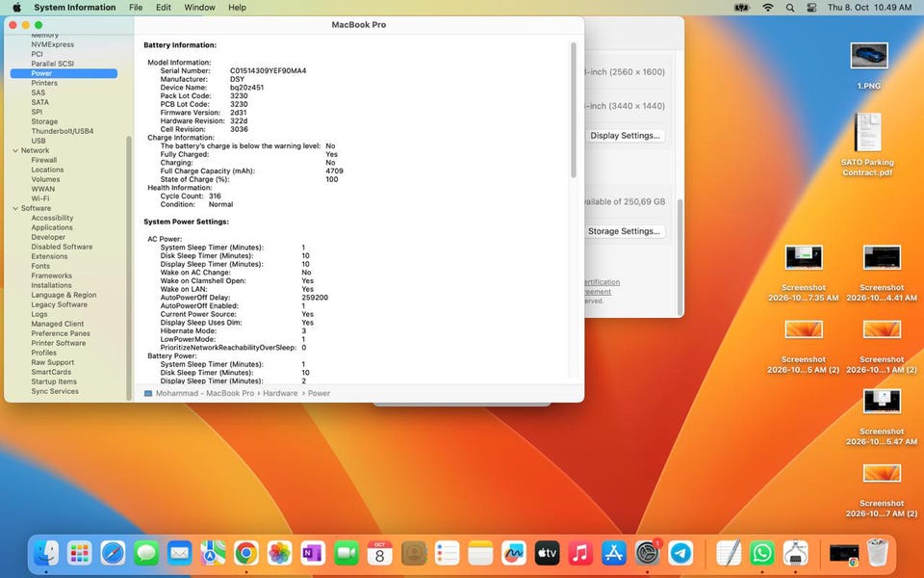Select Printers in the hardware list
924x578 pixels.
click(44, 83)
